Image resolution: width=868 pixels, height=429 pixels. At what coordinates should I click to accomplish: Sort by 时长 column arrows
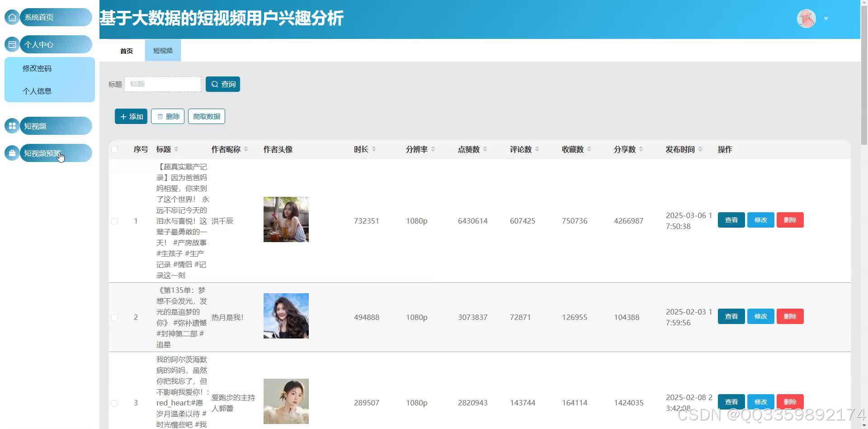click(x=374, y=149)
